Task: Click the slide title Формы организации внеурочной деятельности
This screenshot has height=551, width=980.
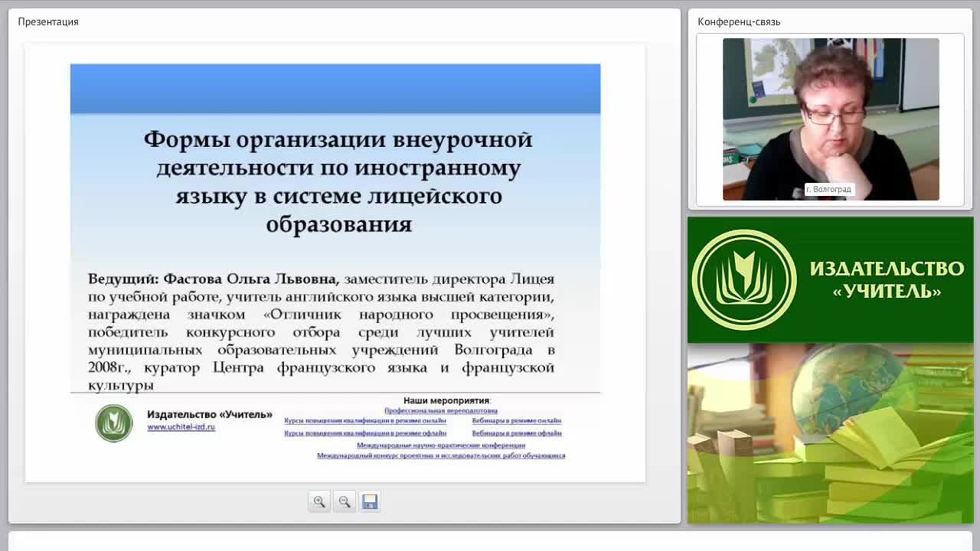Action: click(x=338, y=181)
